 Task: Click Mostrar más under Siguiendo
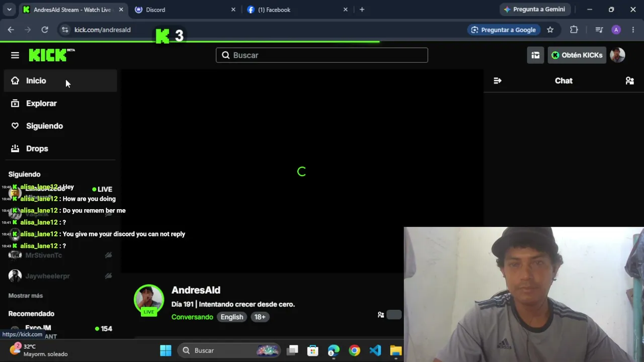pos(26,296)
